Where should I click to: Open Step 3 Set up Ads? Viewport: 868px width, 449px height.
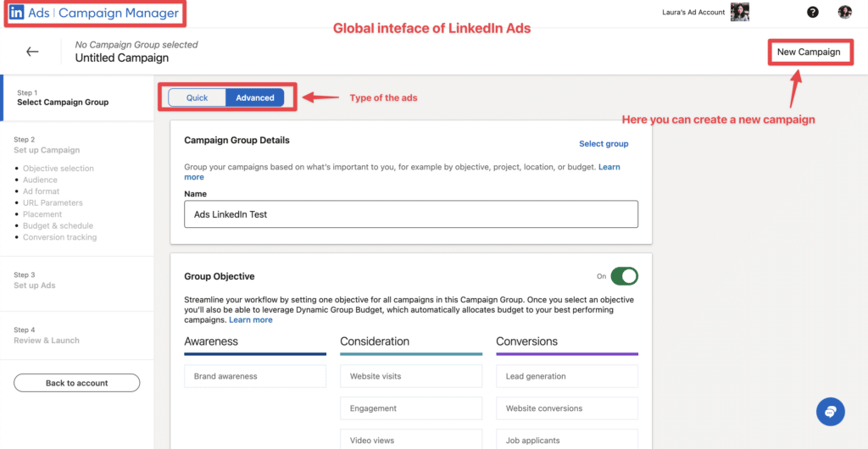coord(34,280)
